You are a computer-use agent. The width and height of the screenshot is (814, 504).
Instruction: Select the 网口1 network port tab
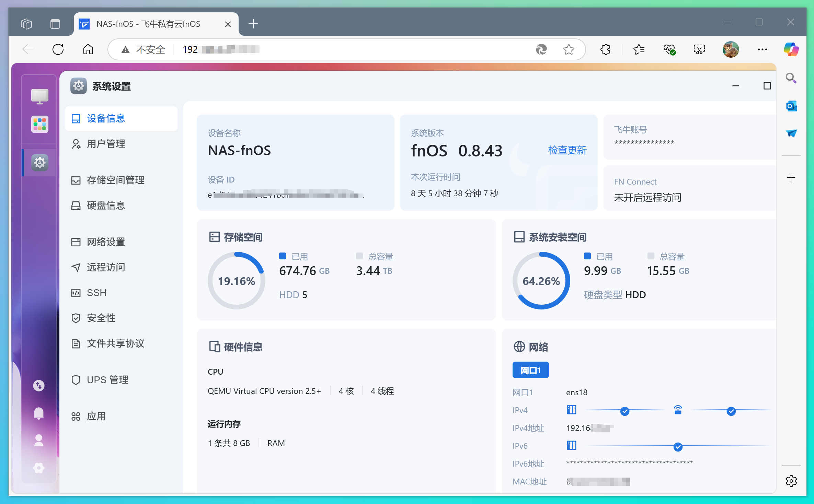click(530, 370)
